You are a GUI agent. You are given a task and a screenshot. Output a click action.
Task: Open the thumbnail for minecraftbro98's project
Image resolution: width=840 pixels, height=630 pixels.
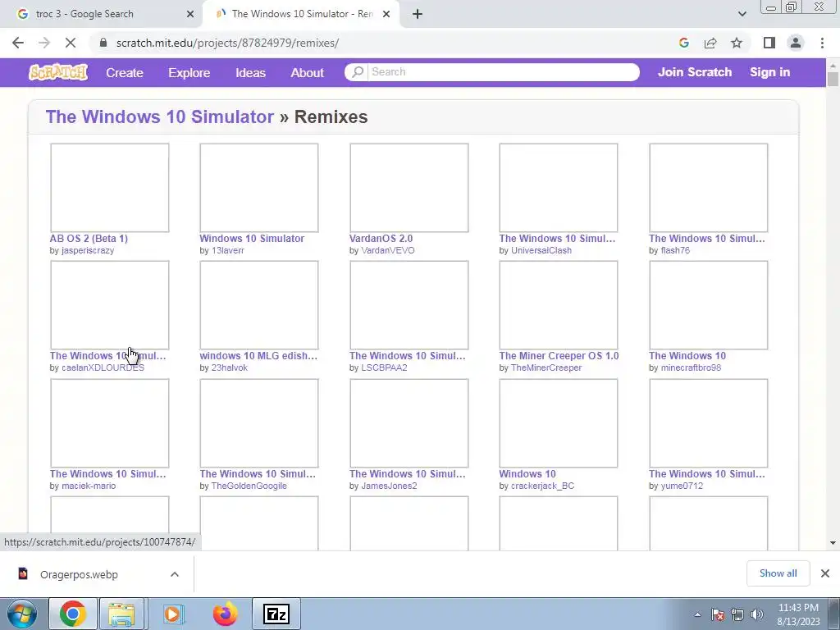[708, 305]
